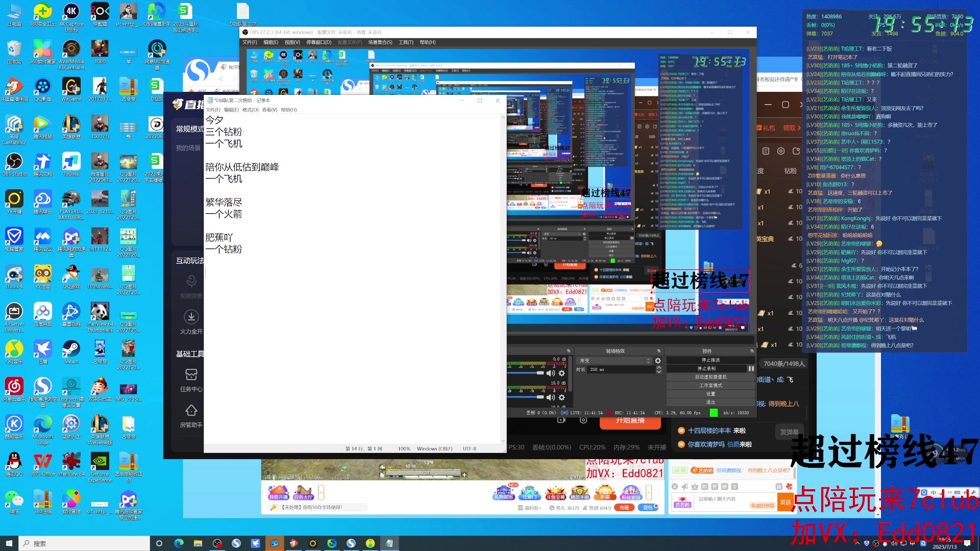
Task: Open the 福利券 link
Action: pyautogui.click(x=529, y=508)
